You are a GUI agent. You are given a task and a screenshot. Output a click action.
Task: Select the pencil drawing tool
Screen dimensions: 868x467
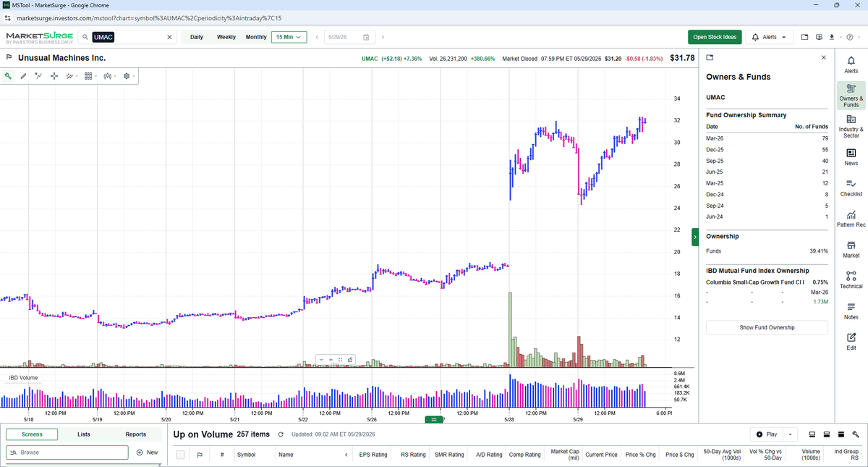pos(23,75)
